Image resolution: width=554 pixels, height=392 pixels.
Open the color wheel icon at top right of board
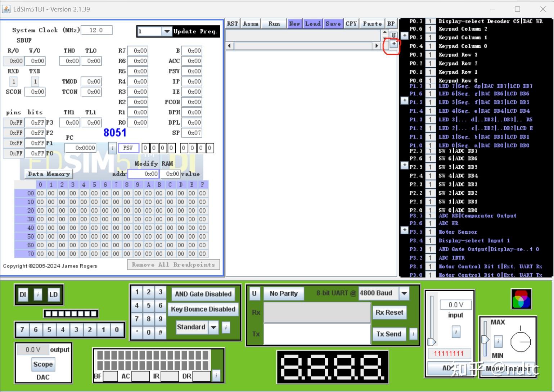click(x=521, y=298)
